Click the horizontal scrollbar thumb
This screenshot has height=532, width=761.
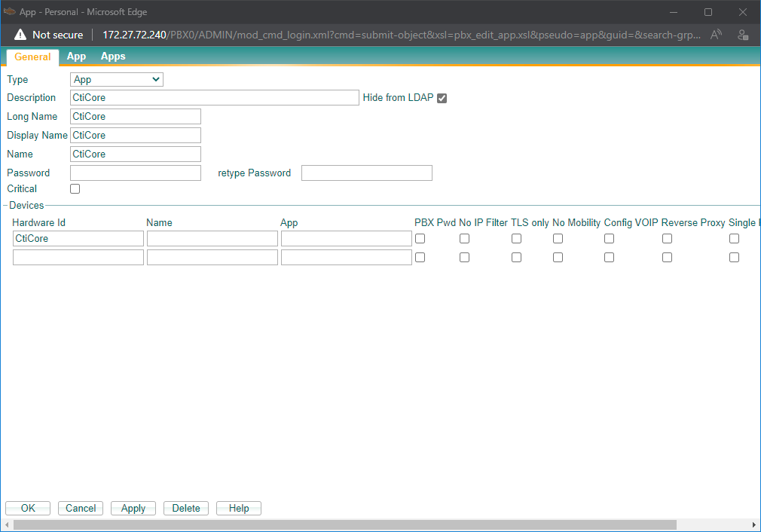(x=344, y=524)
